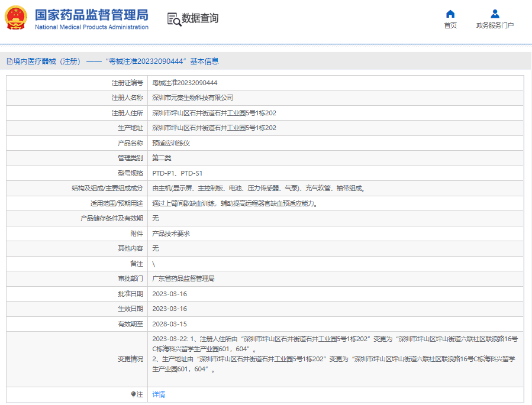Select model spec PTD-P1、PTD-S1
The image size is (532, 405).
[x=177, y=173]
